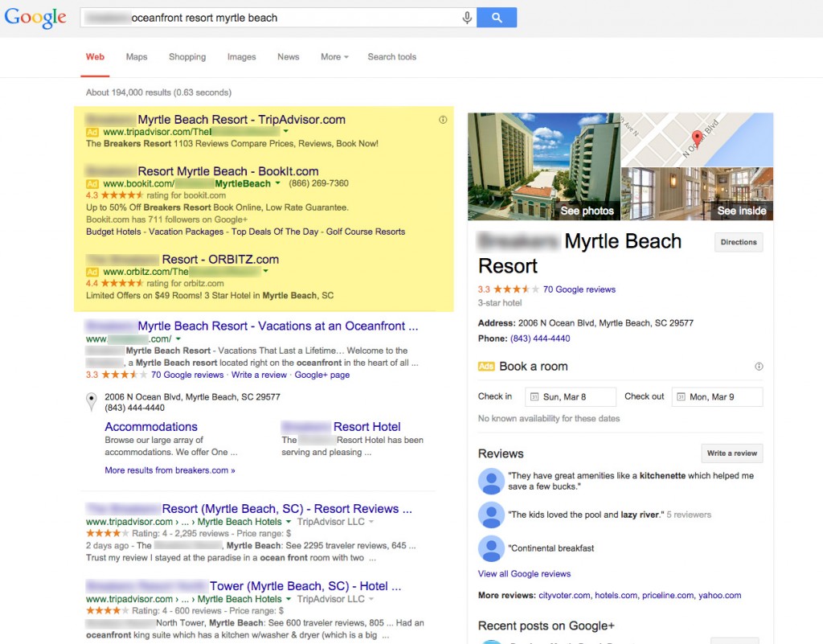Open Search tools
This screenshot has width=823, height=644.
click(x=391, y=57)
